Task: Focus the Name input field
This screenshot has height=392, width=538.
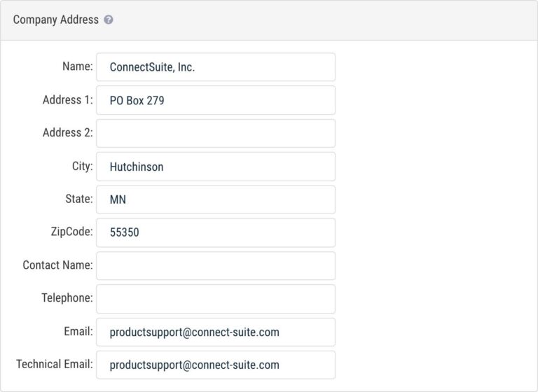Action: tap(215, 67)
